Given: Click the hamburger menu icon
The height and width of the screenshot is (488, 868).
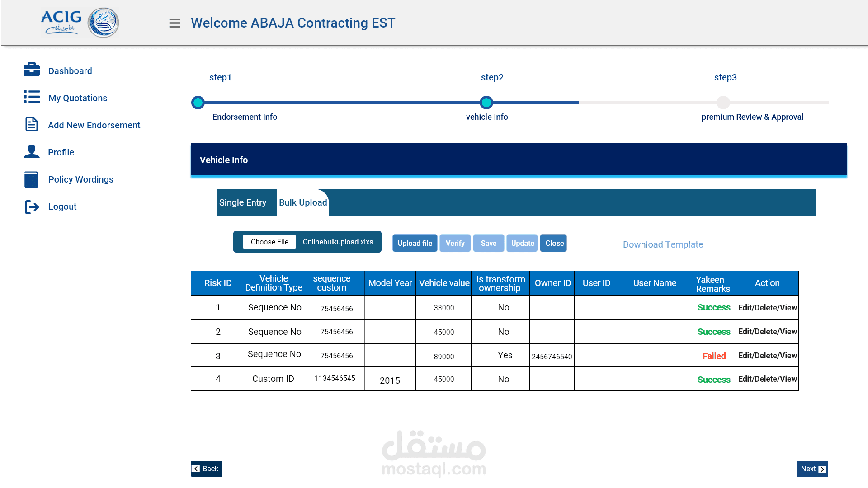Looking at the screenshot, I should (175, 23).
